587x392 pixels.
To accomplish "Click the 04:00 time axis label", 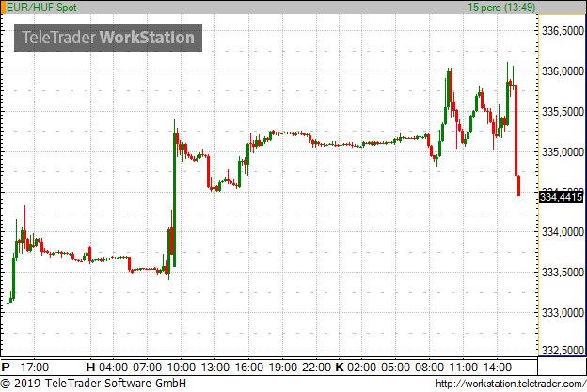I will click(114, 368).
